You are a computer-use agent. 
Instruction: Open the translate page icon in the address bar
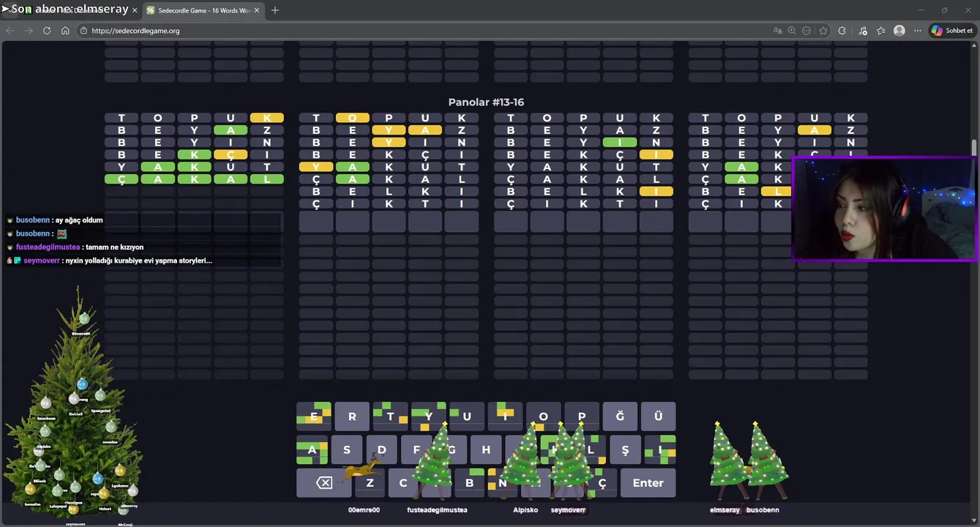tap(777, 31)
